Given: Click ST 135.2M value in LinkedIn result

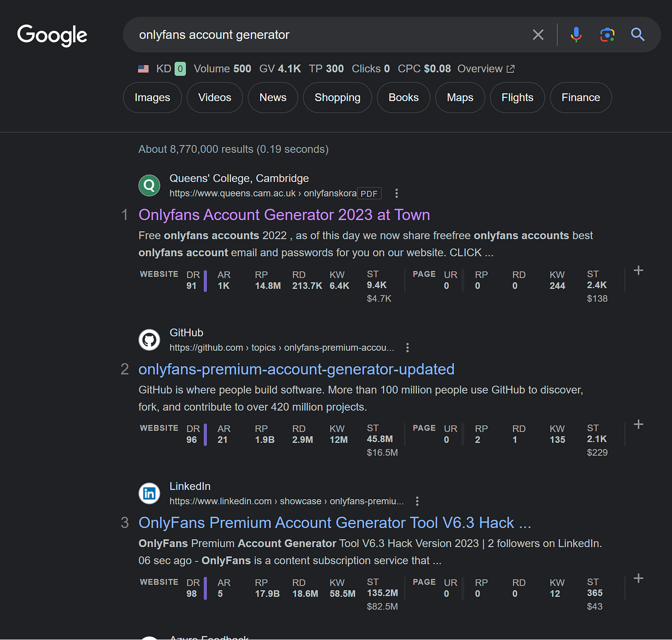Looking at the screenshot, I should (x=383, y=593).
